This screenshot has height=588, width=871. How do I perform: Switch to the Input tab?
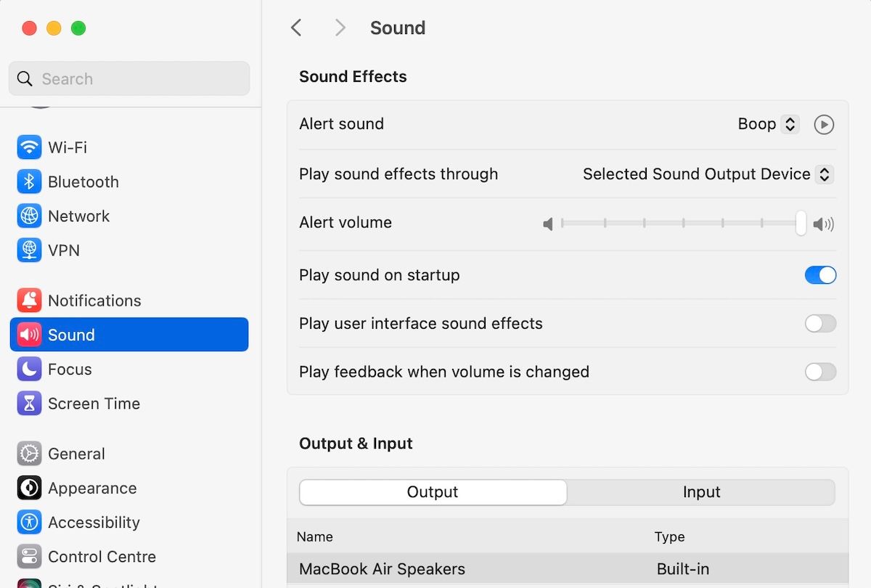click(701, 492)
